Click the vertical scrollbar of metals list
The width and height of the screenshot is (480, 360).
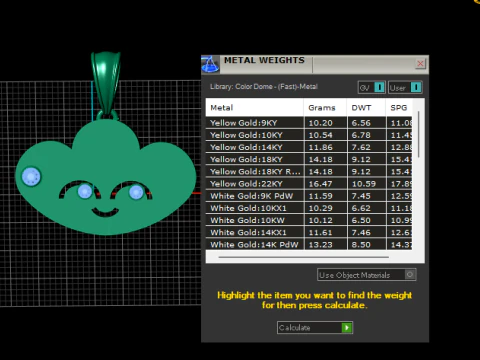(x=419, y=135)
